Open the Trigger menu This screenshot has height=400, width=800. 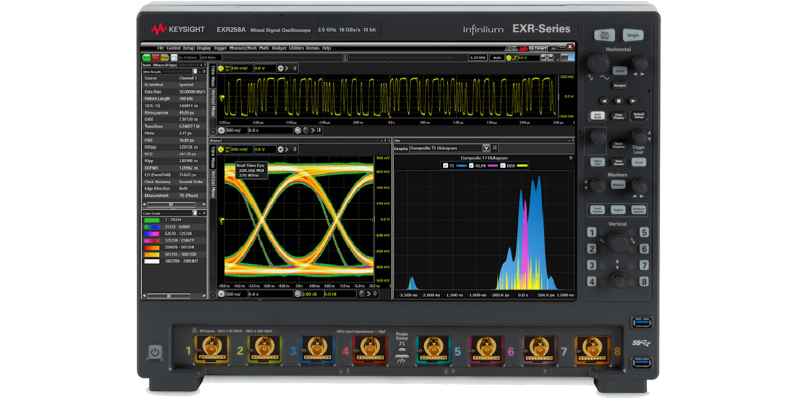[x=220, y=47]
